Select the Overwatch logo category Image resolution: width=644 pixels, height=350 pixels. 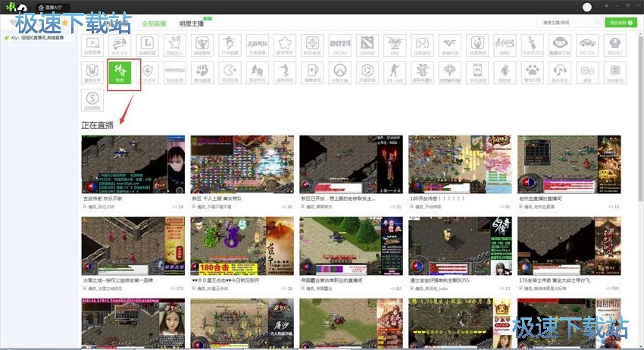pos(340,73)
